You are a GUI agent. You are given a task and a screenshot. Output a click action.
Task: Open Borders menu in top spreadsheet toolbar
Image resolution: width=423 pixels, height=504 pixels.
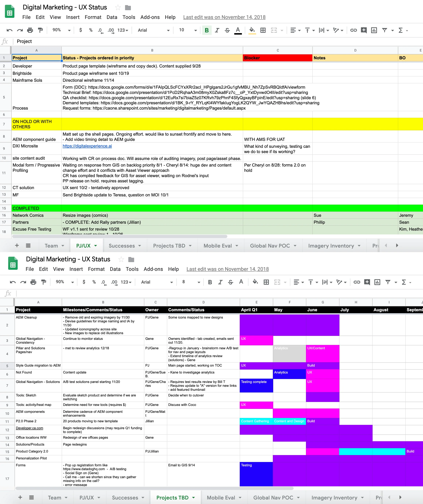[x=263, y=30]
